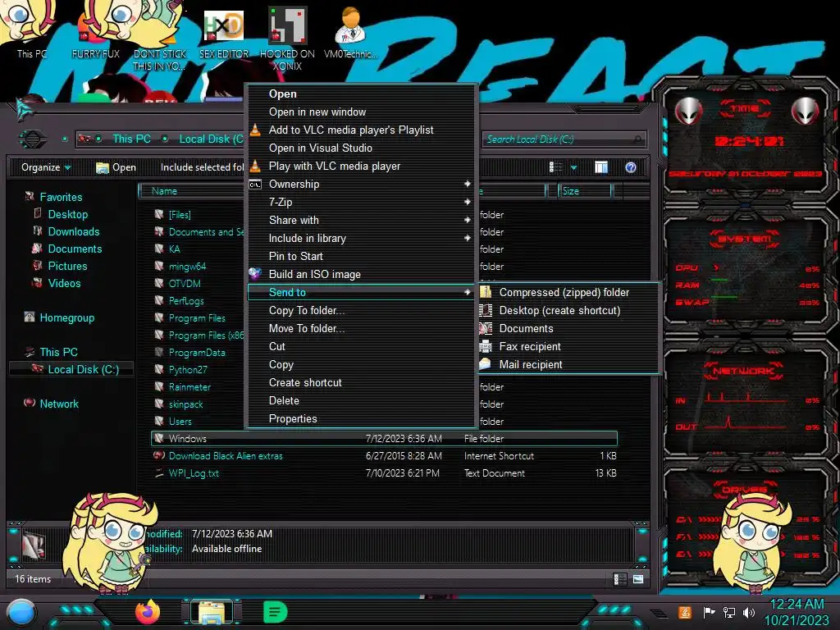Expand the Share with submenu
Image resolution: width=840 pixels, height=630 pixels.
(x=362, y=220)
